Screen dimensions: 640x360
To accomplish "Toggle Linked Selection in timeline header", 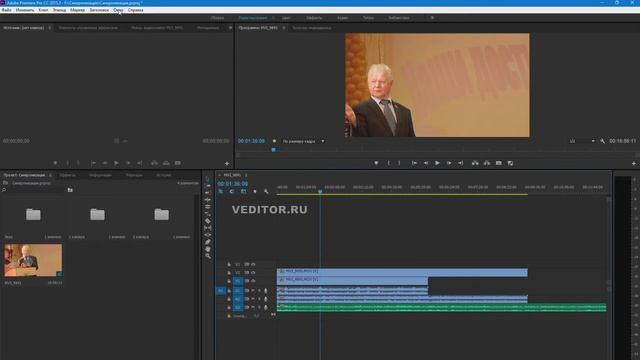I will tap(244, 191).
